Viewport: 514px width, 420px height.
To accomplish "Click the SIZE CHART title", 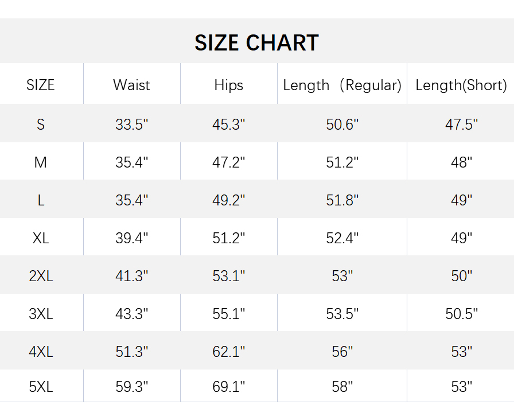I will [x=256, y=43].
